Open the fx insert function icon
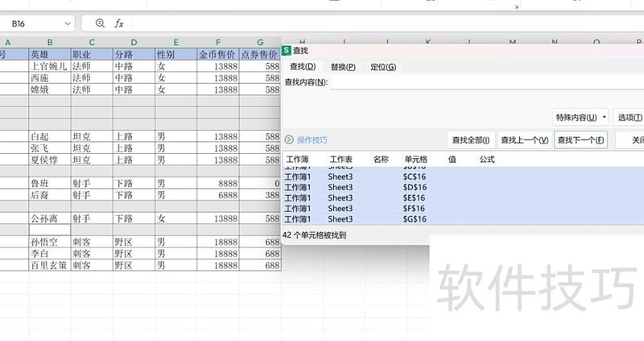 click(118, 23)
